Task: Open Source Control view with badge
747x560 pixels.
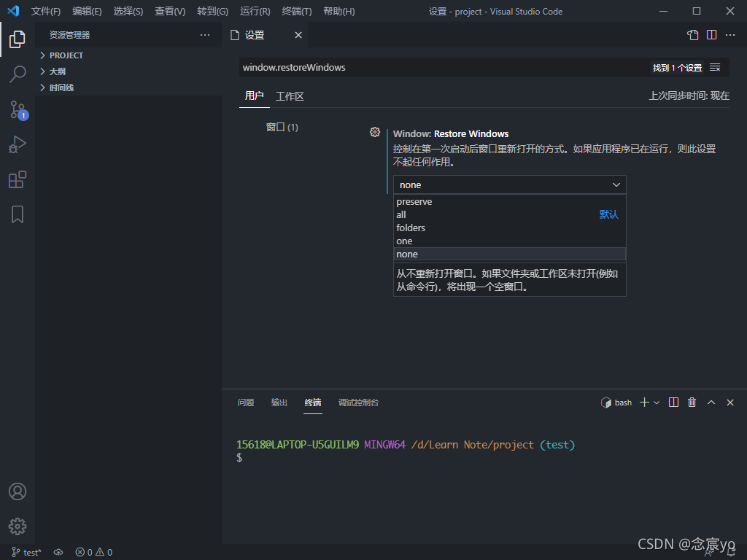Action: click(18, 110)
